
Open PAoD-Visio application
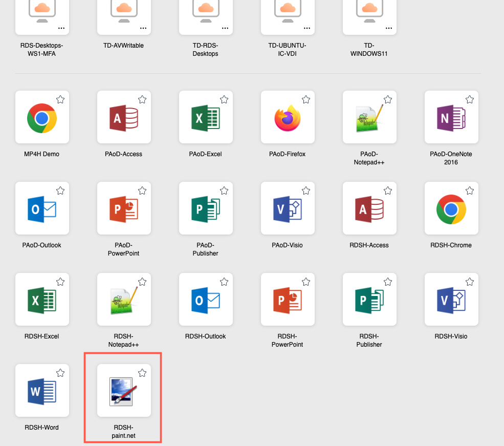tap(288, 209)
